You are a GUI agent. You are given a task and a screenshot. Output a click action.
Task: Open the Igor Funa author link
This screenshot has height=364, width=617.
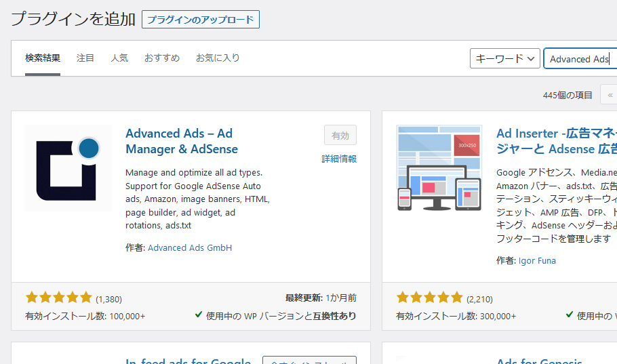[x=537, y=260]
